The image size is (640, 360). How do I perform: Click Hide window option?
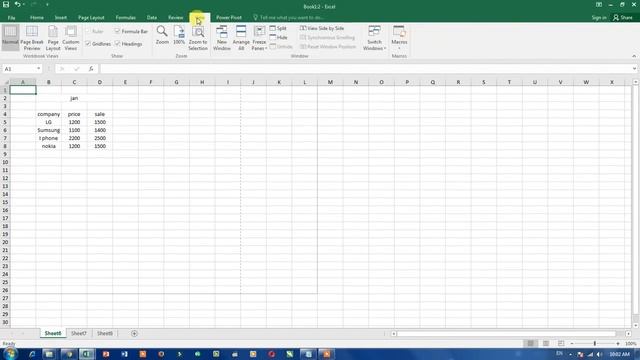click(x=278, y=38)
